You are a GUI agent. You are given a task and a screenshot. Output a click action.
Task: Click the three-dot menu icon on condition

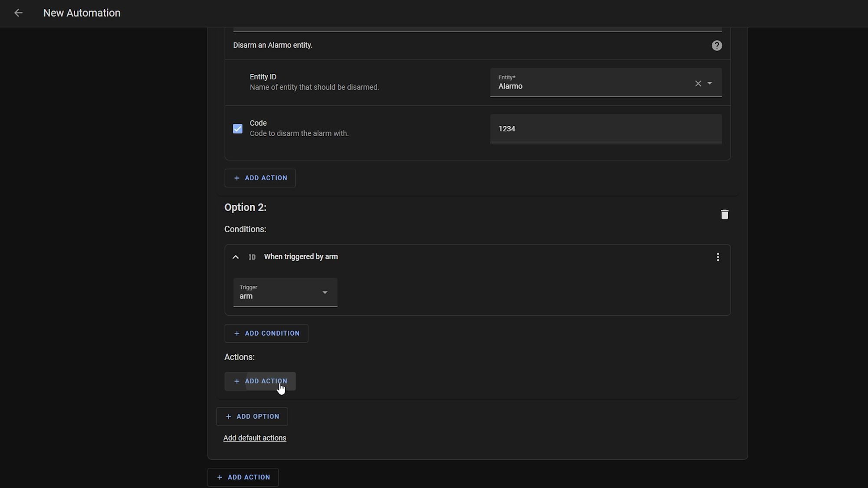coord(717,256)
